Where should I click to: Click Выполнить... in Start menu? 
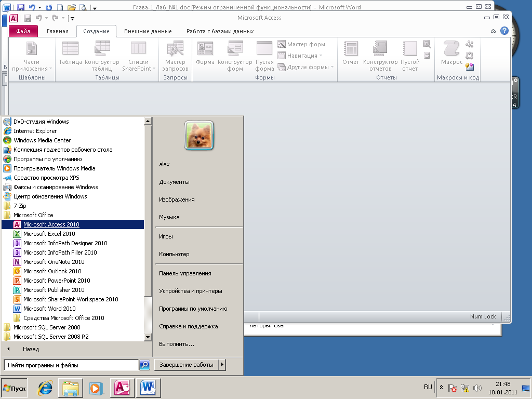tap(177, 344)
